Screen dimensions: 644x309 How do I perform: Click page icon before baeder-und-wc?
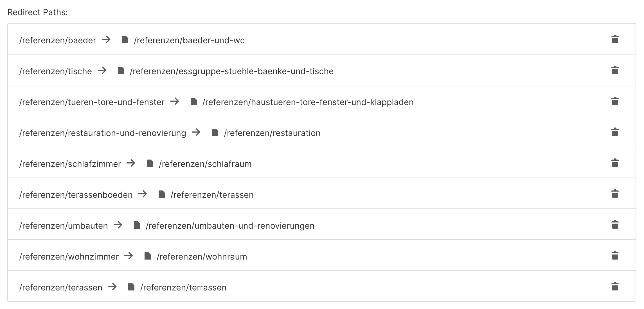click(x=125, y=40)
